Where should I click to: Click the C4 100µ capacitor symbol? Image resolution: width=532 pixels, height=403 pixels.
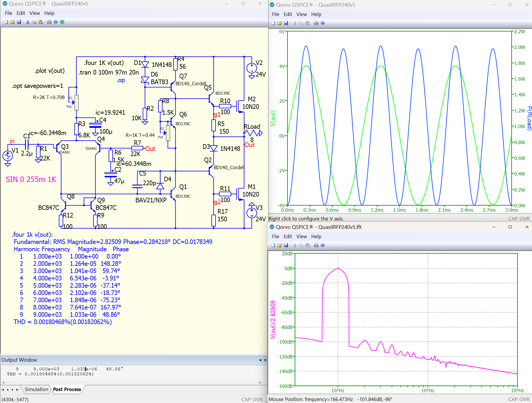(x=95, y=125)
